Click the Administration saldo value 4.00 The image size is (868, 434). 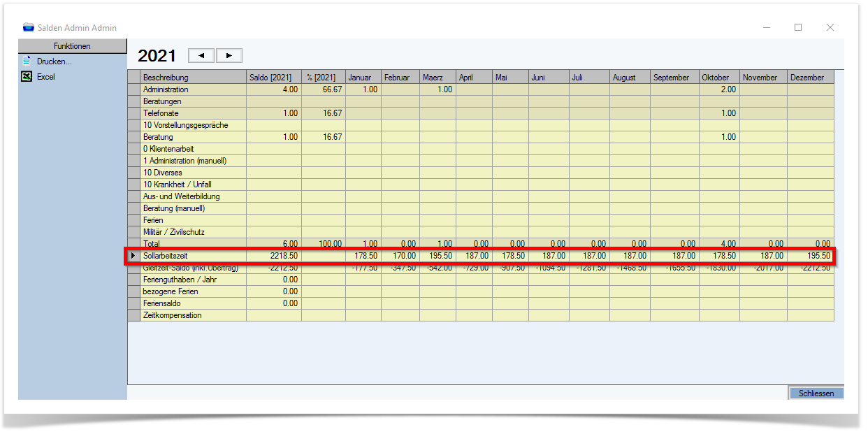290,89
